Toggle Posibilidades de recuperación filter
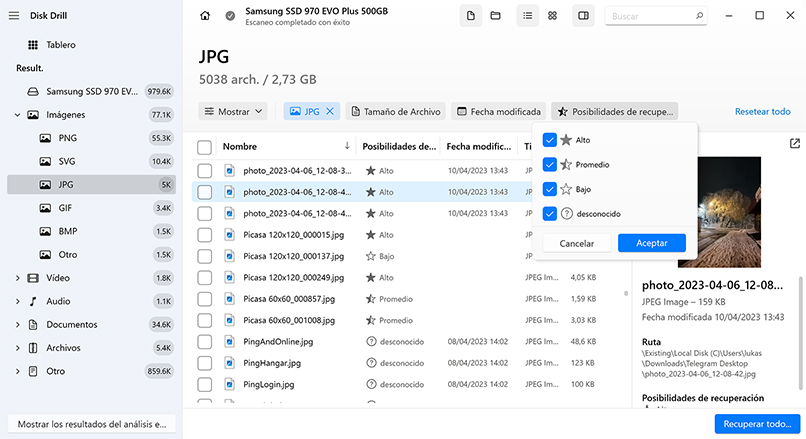Image resolution: width=806 pixels, height=439 pixels. pos(615,111)
